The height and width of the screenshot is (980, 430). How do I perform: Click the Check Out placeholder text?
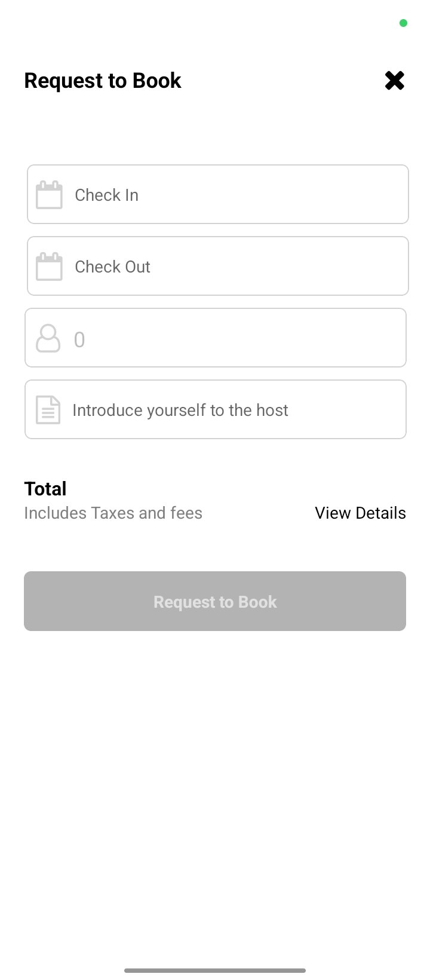click(x=113, y=267)
